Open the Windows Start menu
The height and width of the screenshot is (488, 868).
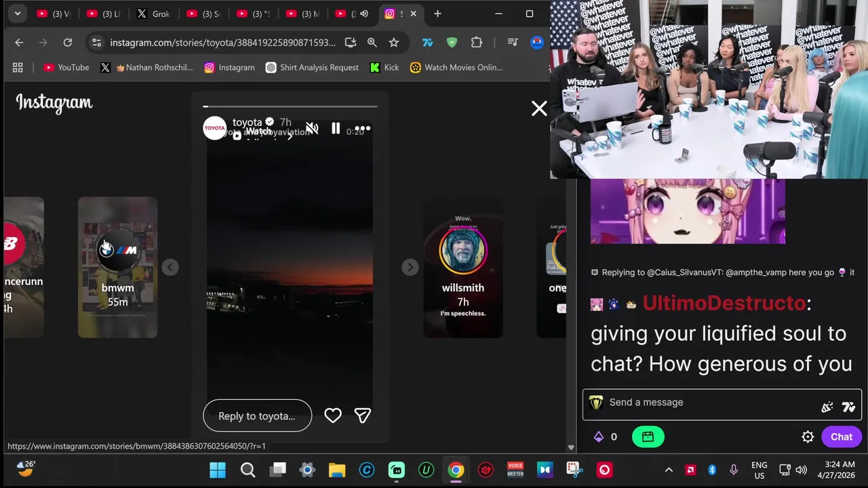click(x=218, y=470)
